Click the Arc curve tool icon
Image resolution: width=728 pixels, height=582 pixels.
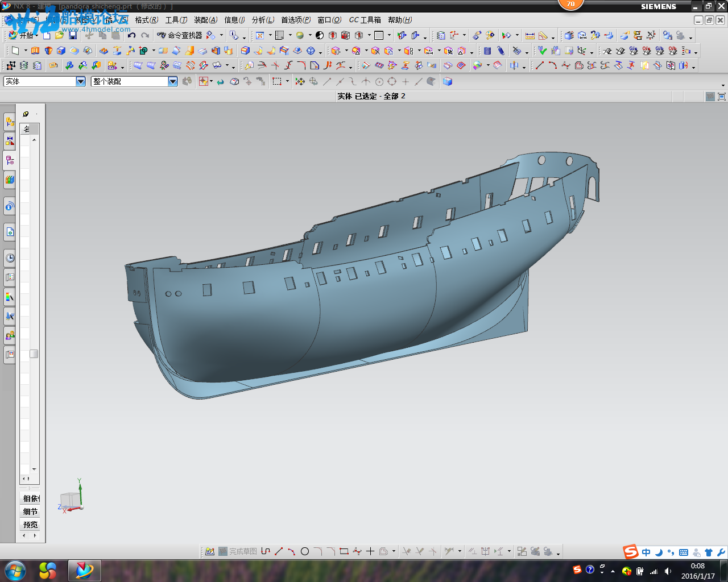(x=553, y=66)
